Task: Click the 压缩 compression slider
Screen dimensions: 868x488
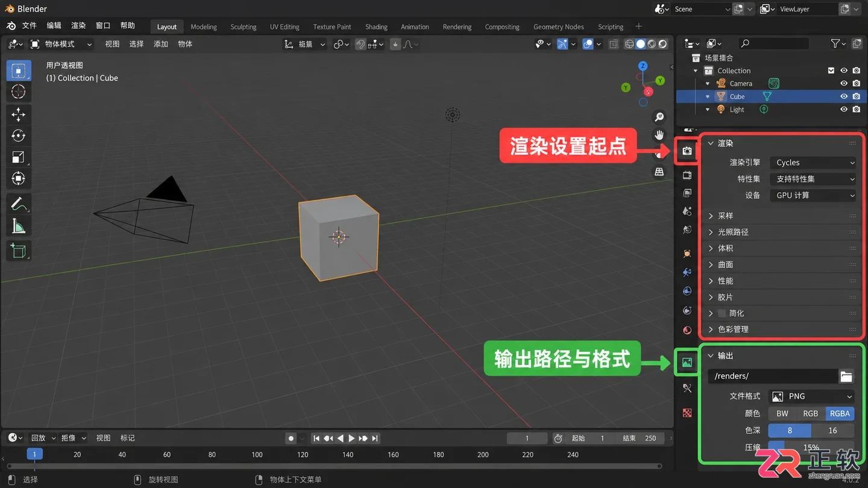Action: 811,448
